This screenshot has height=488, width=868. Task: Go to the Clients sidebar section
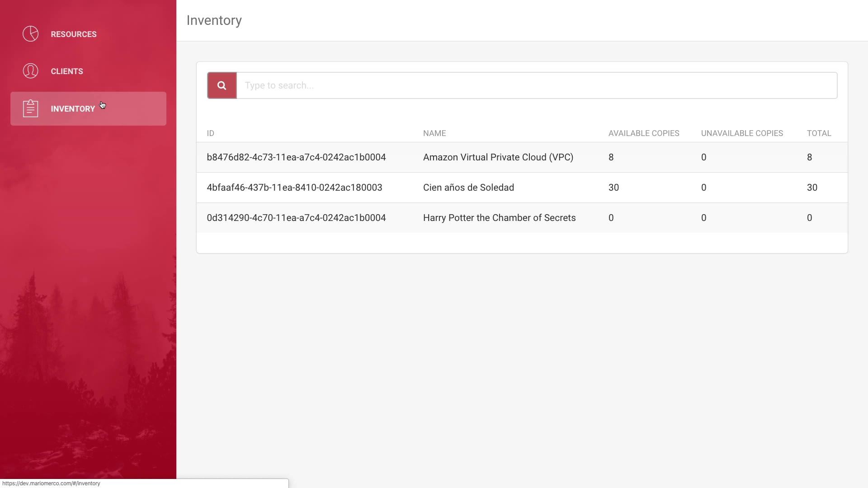(x=67, y=71)
